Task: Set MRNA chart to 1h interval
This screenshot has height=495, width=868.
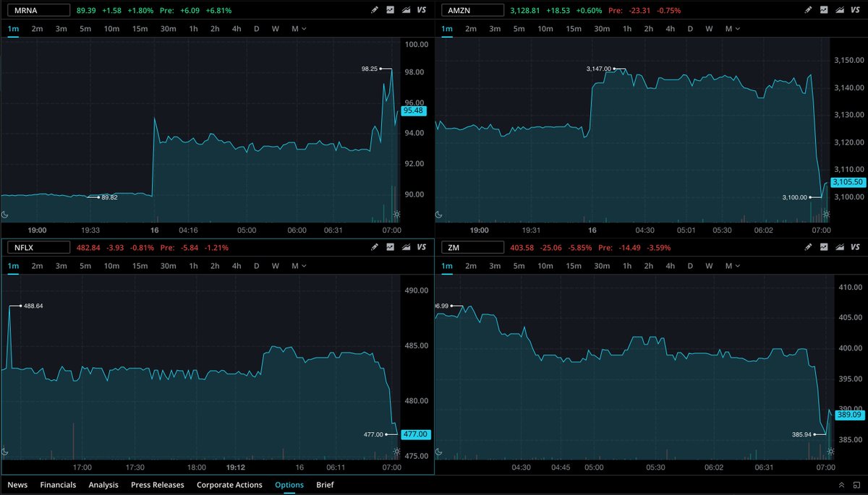Action: 193,29
